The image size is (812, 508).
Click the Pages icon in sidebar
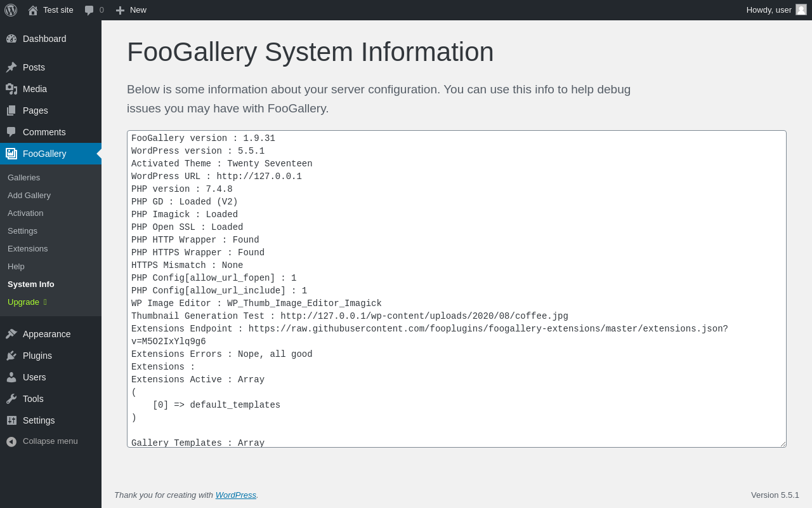click(x=11, y=110)
